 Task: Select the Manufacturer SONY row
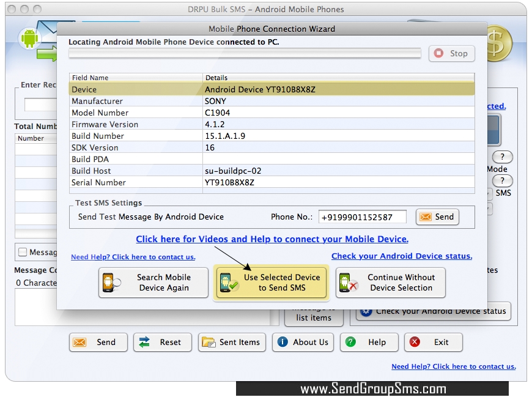[272, 101]
